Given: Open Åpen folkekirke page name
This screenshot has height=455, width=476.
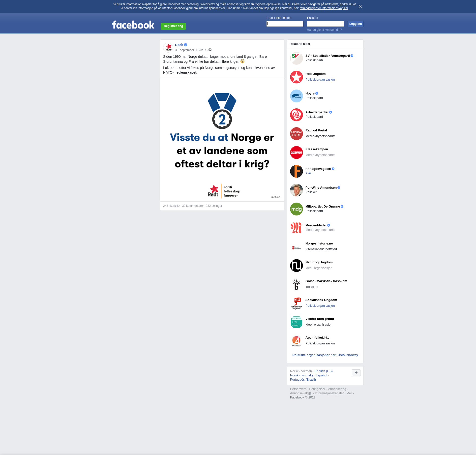Looking at the screenshot, I should point(317,338).
